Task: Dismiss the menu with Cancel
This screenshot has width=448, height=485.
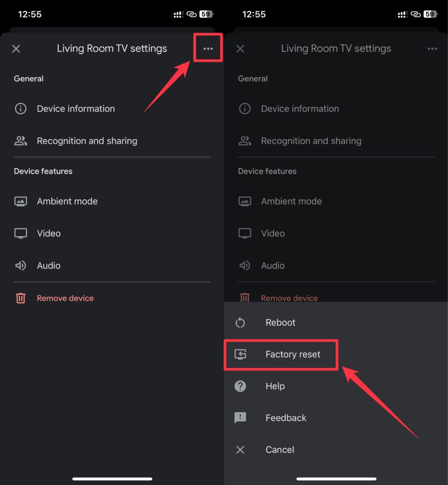Action: (280, 449)
